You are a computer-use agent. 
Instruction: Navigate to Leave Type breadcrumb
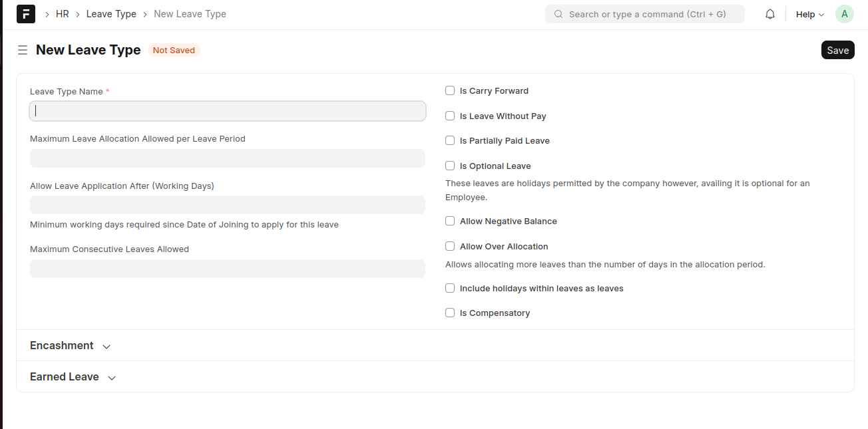pyautogui.click(x=111, y=14)
